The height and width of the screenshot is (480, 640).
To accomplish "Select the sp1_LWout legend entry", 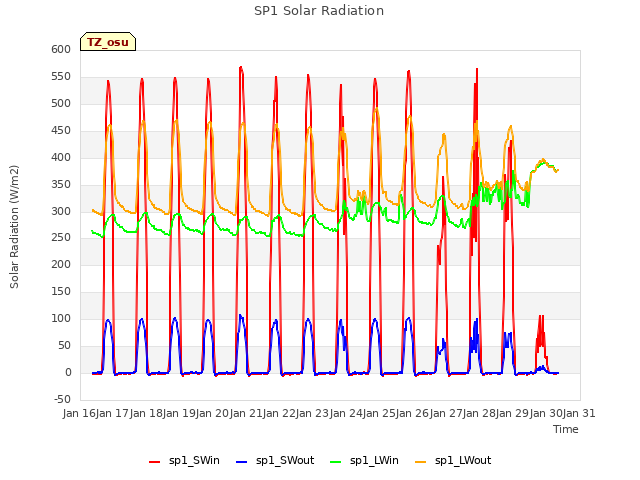I will 453,460.
